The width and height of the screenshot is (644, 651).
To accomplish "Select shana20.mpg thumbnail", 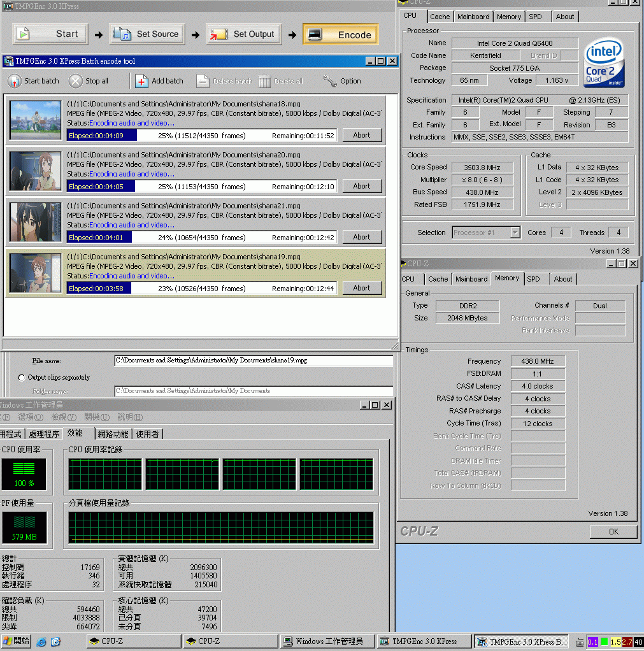I will coord(35,171).
